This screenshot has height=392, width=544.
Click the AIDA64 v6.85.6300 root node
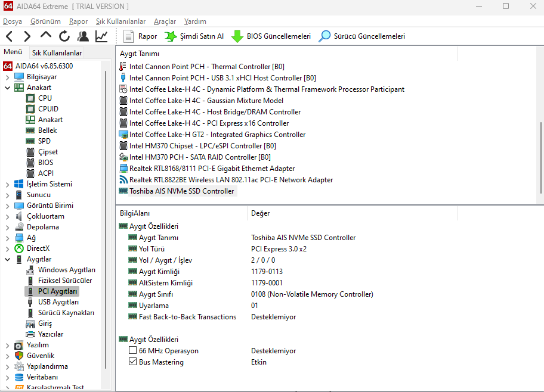tap(44, 66)
